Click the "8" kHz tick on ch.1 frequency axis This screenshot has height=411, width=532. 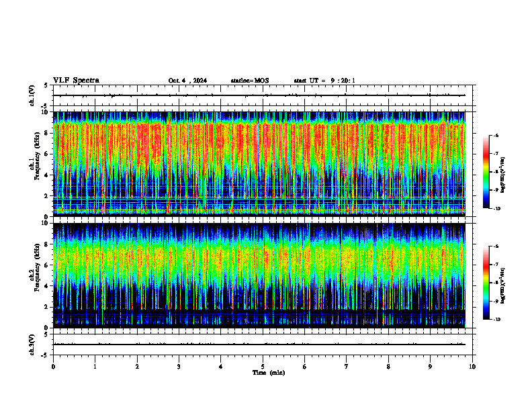coord(47,133)
